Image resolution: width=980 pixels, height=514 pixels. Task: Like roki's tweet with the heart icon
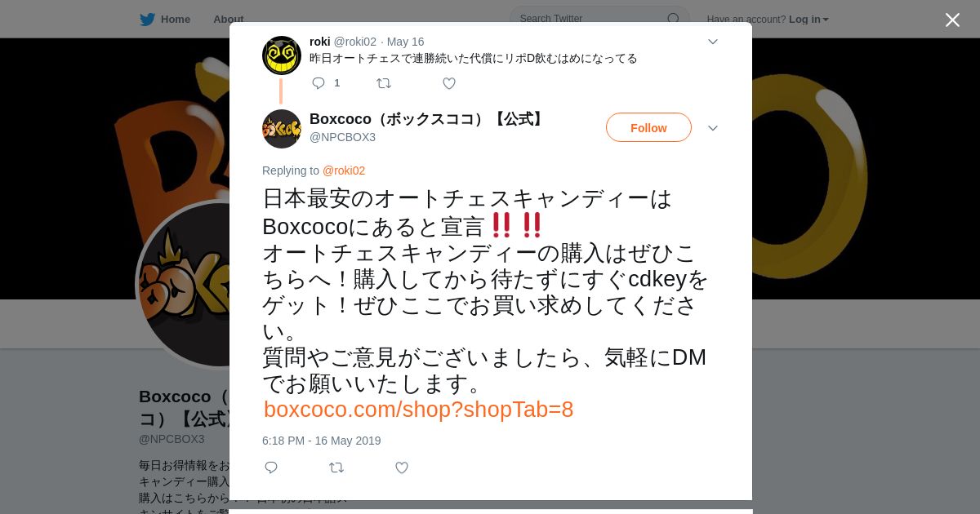449,83
